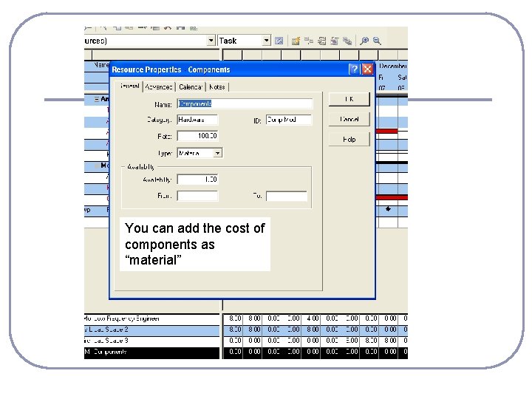The height and width of the screenshot is (399, 532).
Task: Click the zoom in magnifier icon
Action: pyautogui.click(x=364, y=41)
